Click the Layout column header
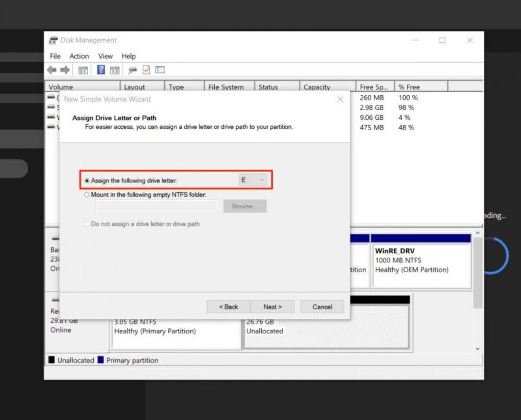The height and width of the screenshot is (420, 521). pyautogui.click(x=142, y=86)
